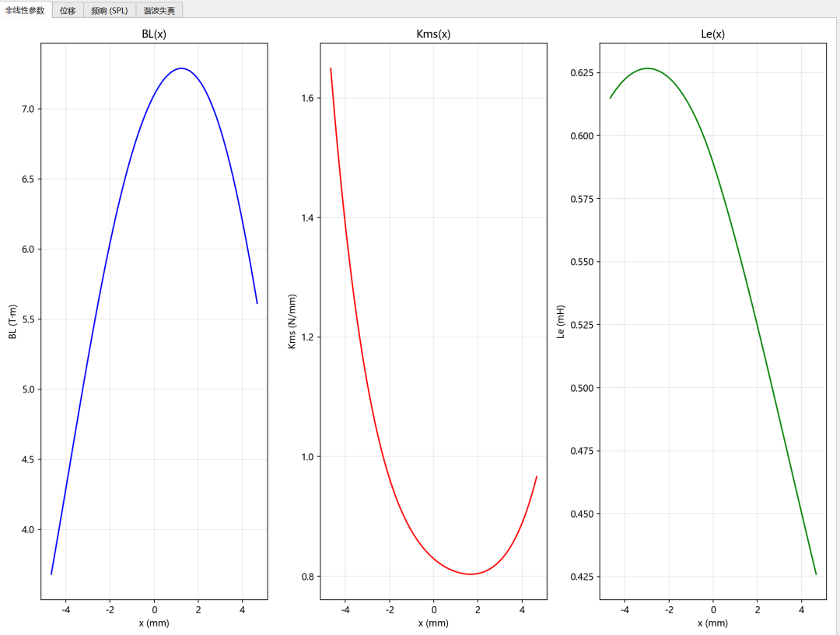Viewport: 840px width, 635px height.
Task: Click the 'x (mm)' label under Kms plot
Action: [433, 623]
